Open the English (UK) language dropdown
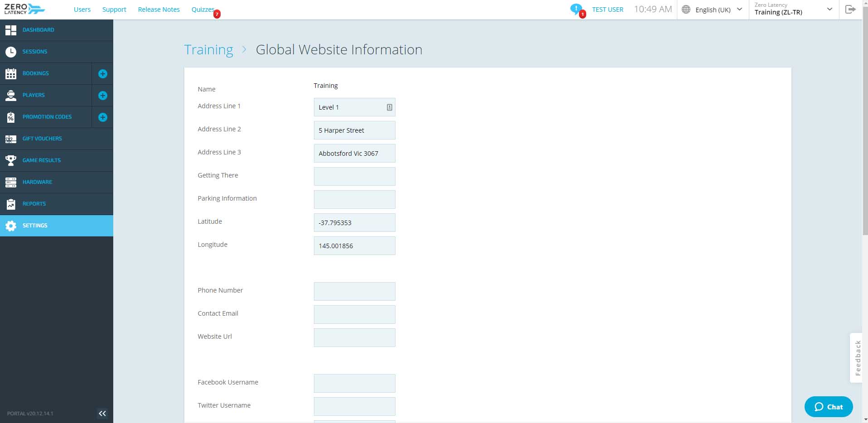Screen dimensions: 868x423 tap(713, 10)
